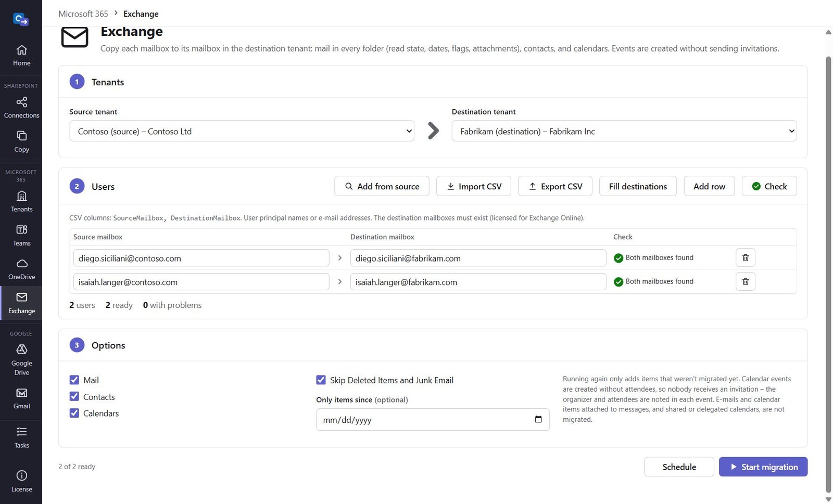Viewport: 833px width, 504px height.
Task: Click the Fill destinations button
Action: coord(638,186)
